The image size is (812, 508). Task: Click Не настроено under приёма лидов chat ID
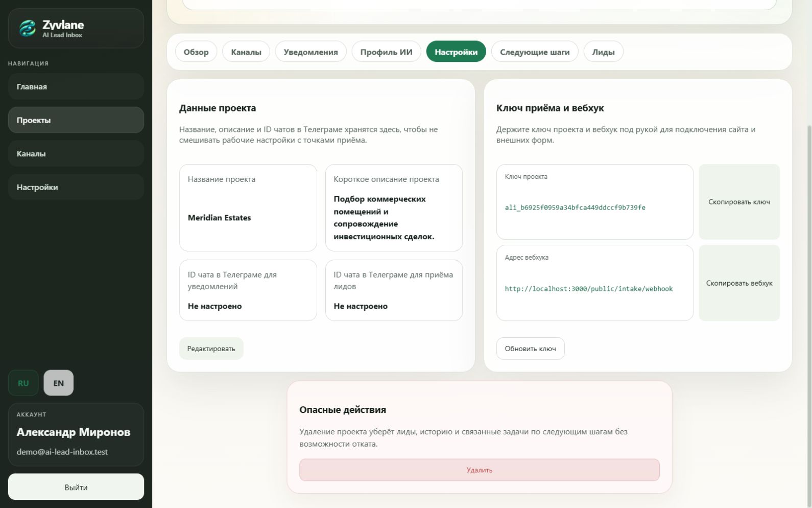click(361, 306)
